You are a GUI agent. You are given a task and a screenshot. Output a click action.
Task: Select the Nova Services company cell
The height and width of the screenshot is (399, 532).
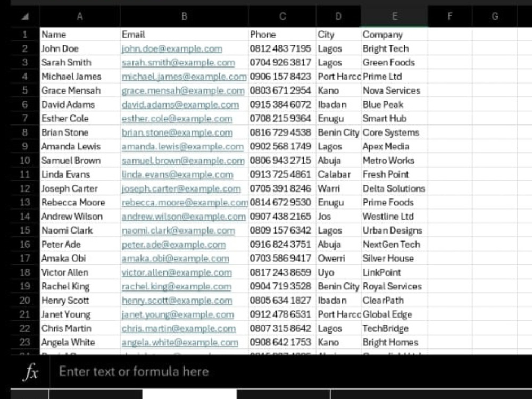pyautogui.click(x=394, y=90)
